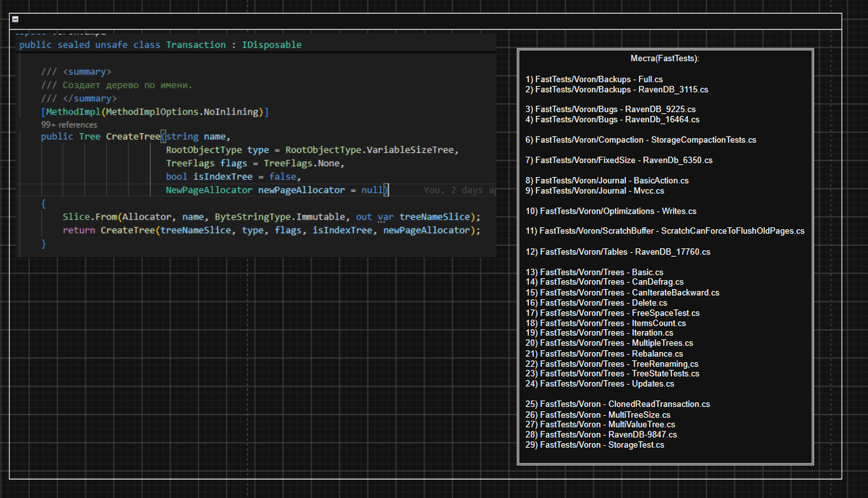
Task: Click the "Slice.From(Allocator, name..." code line
Action: 271,217
